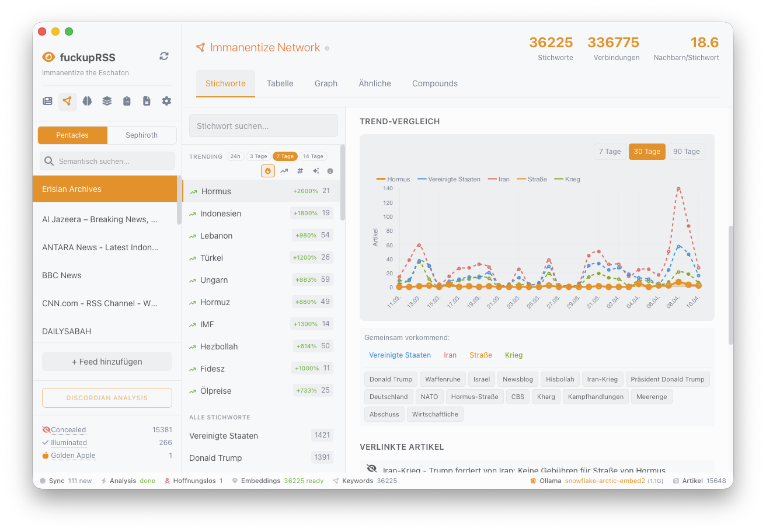
Task: Open Discordian Analysis
Action: [107, 397]
